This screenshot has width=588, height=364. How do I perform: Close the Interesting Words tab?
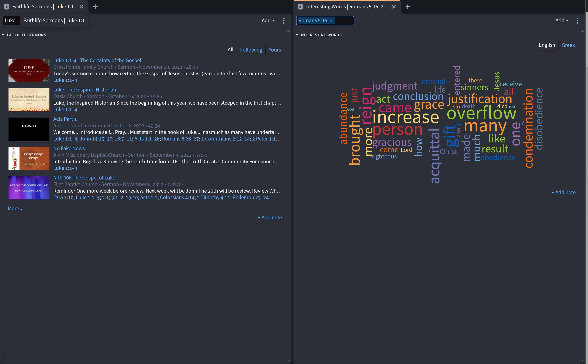pyautogui.click(x=394, y=7)
